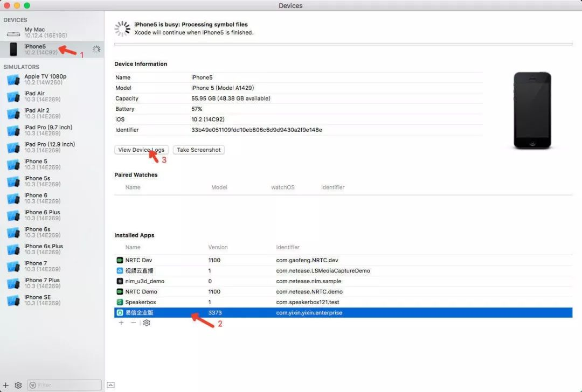The image size is (582, 392).
Task: Add a device with the sidebar plus button
Action: coord(6,386)
